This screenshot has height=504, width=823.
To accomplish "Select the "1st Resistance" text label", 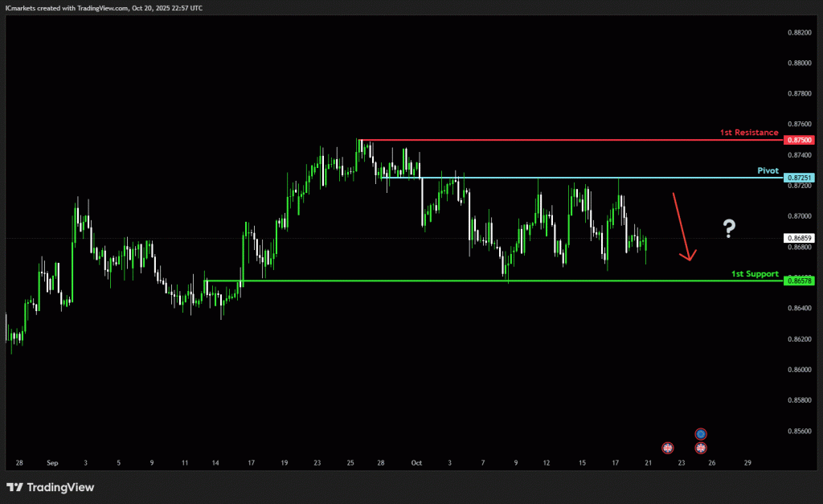I will pos(748,132).
